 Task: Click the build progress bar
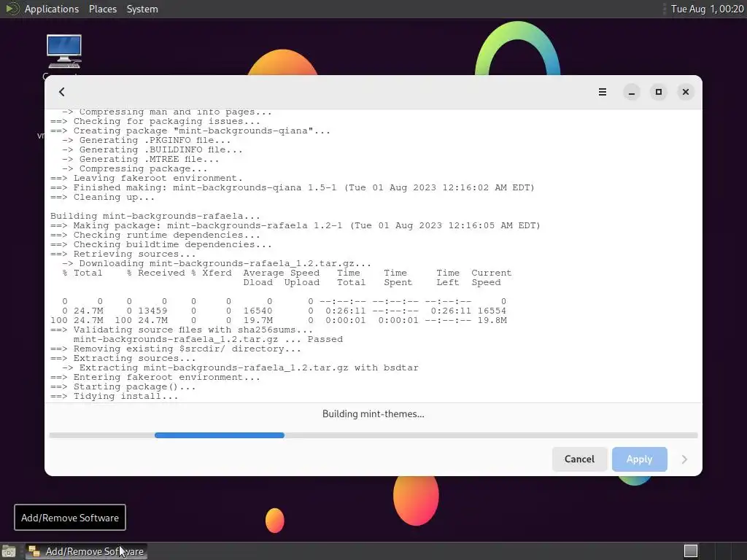(x=373, y=435)
